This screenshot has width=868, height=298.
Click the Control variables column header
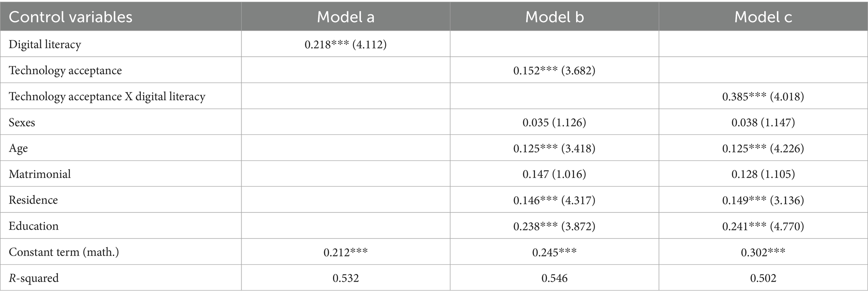[x=71, y=17]
